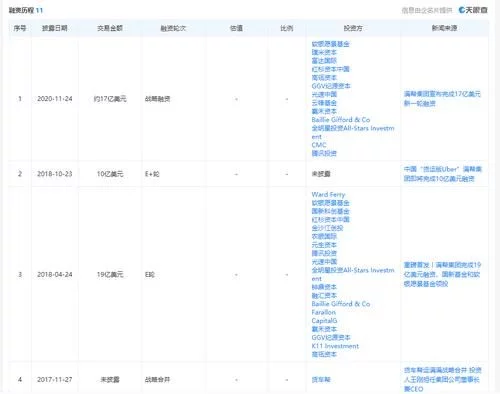Open the 满帮集团完成19亿美元融资 news link

click(442, 274)
